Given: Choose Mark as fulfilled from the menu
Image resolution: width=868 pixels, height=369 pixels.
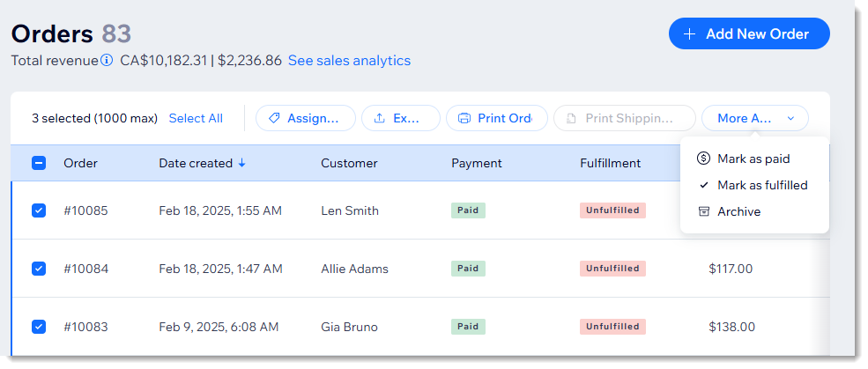Looking at the screenshot, I should pyautogui.click(x=754, y=185).
